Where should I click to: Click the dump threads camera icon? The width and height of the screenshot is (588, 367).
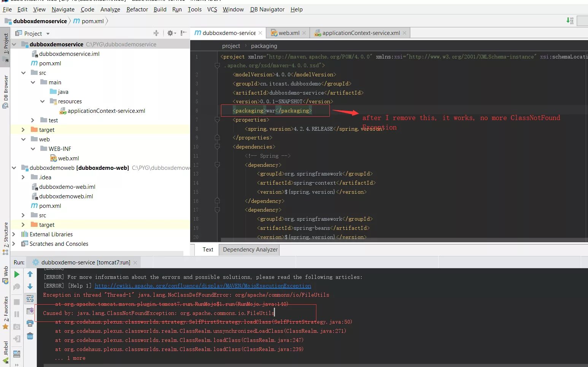coord(17,327)
